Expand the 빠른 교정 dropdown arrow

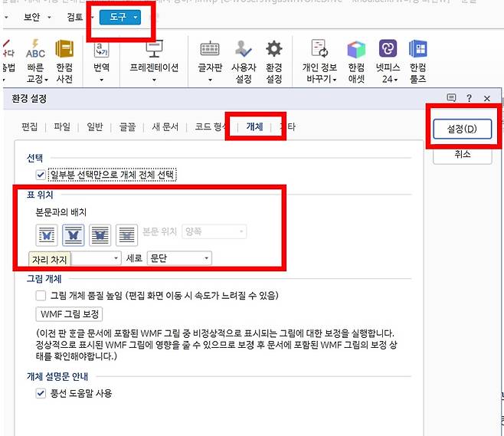(46, 80)
